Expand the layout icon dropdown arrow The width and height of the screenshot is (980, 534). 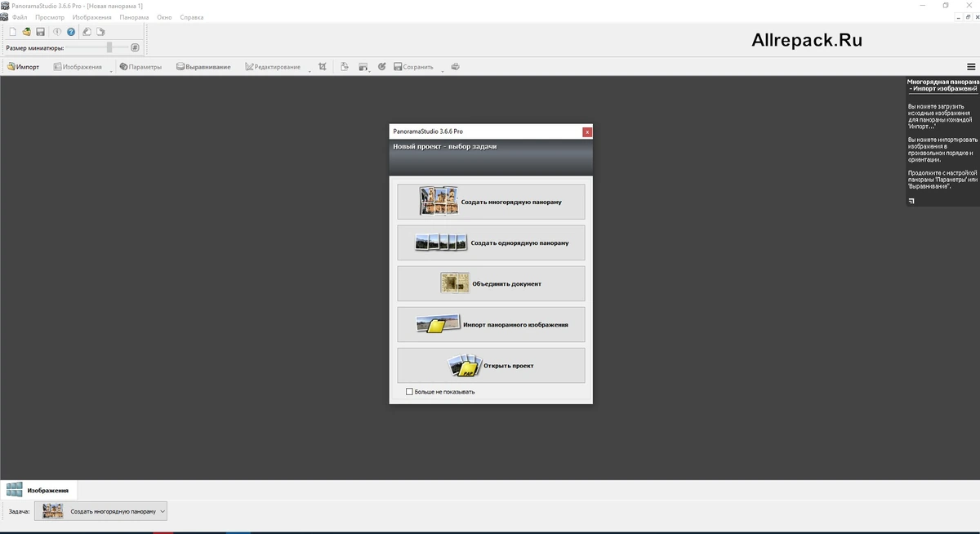coord(370,70)
